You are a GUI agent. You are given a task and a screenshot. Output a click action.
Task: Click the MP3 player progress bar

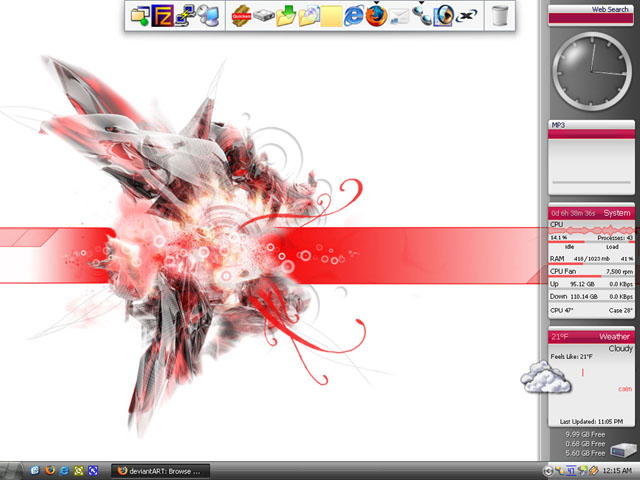591,182
